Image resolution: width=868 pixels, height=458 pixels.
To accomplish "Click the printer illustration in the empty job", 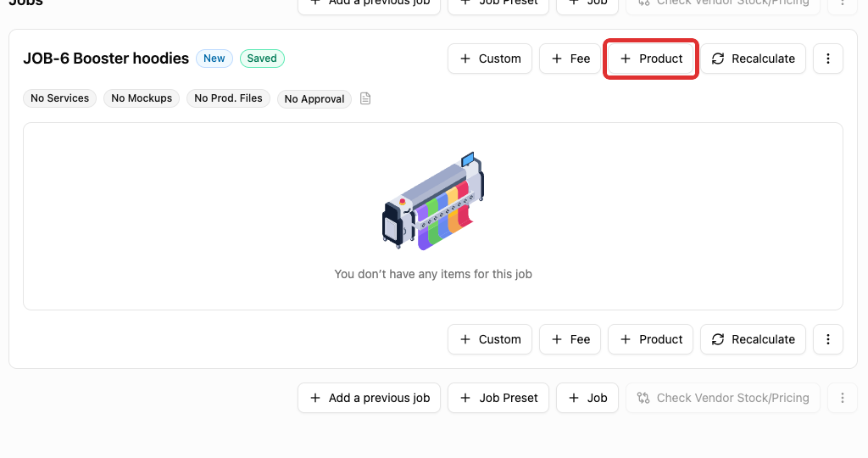I will click(433, 201).
